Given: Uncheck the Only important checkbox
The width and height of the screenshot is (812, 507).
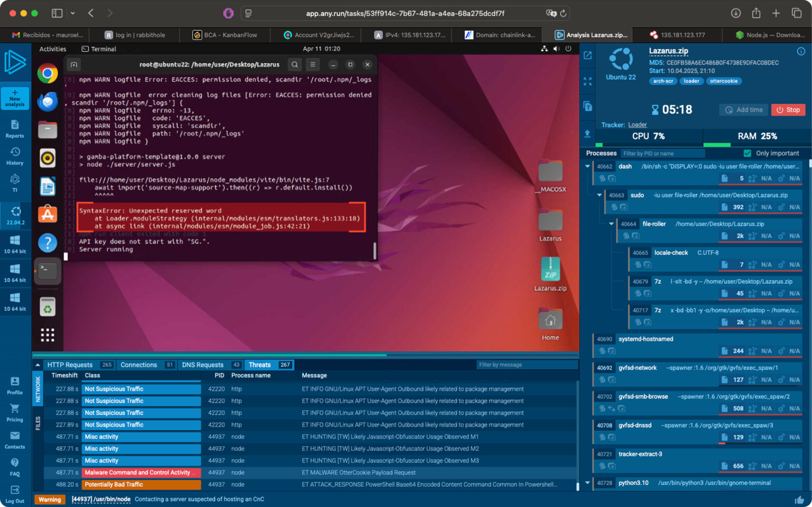Looking at the screenshot, I should point(747,153).
